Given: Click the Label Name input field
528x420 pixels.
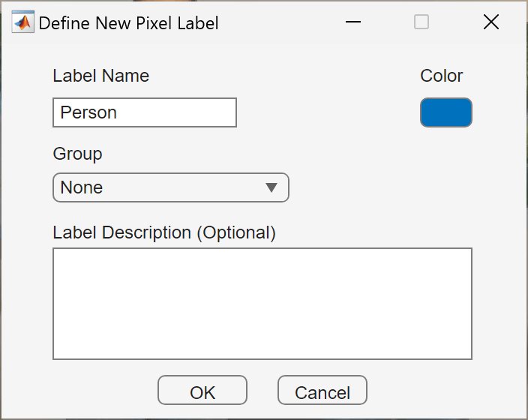Looking at the screenshot, I should (x=145, y=112).
